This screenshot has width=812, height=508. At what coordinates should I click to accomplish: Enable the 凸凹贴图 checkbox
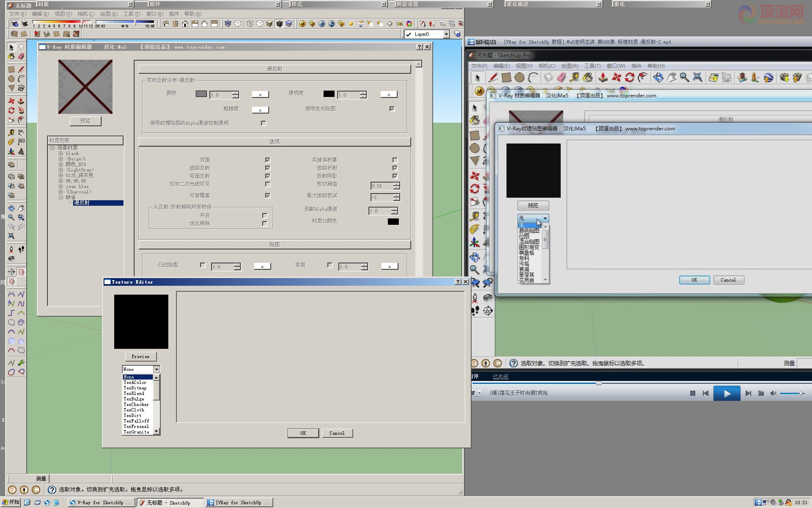coord(203,265)
